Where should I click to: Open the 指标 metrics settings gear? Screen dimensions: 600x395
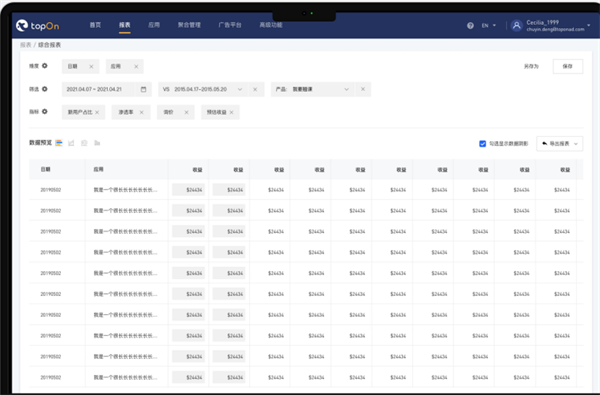click(45, 112)
